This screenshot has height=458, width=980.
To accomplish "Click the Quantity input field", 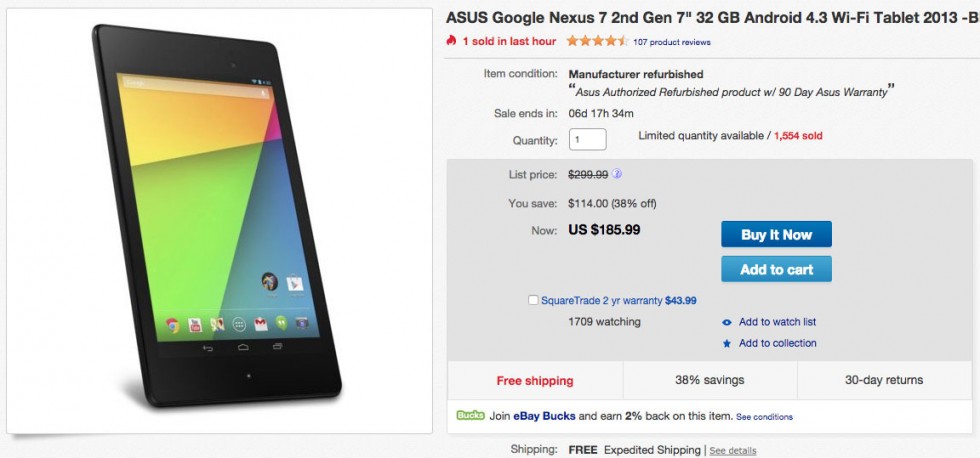I will pos(588,140).
